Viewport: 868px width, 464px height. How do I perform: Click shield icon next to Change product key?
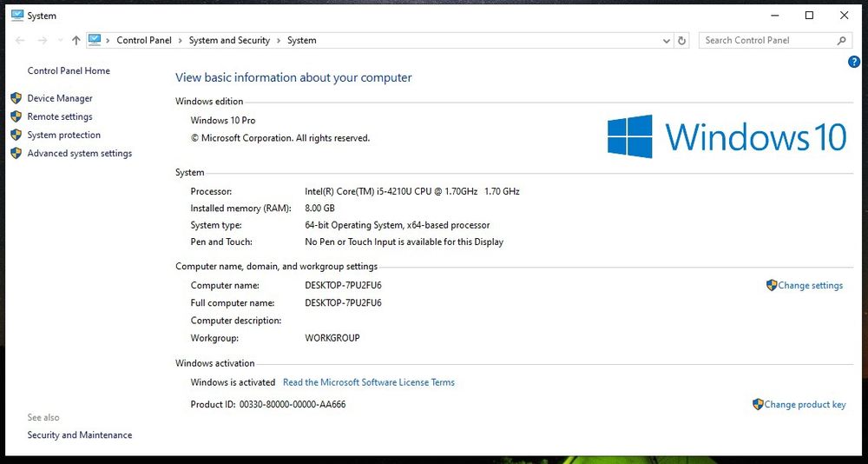(x=758, y=405)
